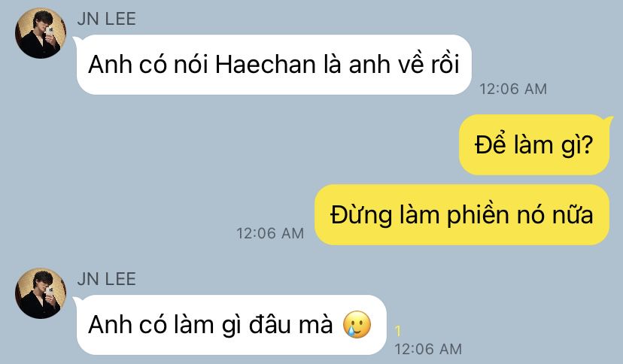Click the JN LEE name above the last message
Viewport: 623px width, 364px height.
(107, 279)
